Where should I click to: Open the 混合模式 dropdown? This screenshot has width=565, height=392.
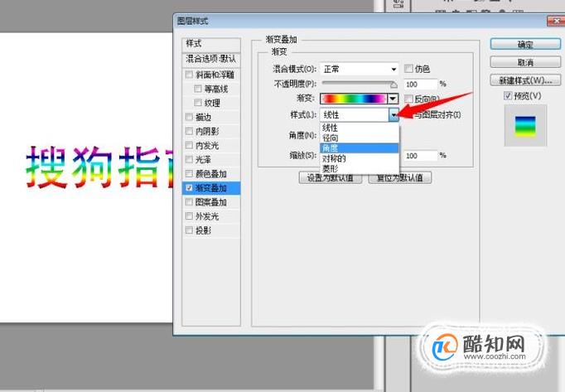[x=360, y=69]
